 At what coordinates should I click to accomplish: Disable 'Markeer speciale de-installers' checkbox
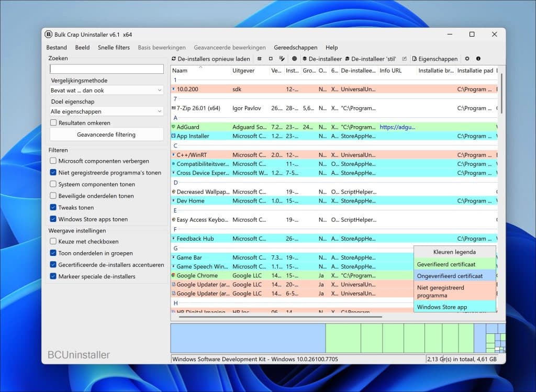pyautogui.click(x=53, y=276)
